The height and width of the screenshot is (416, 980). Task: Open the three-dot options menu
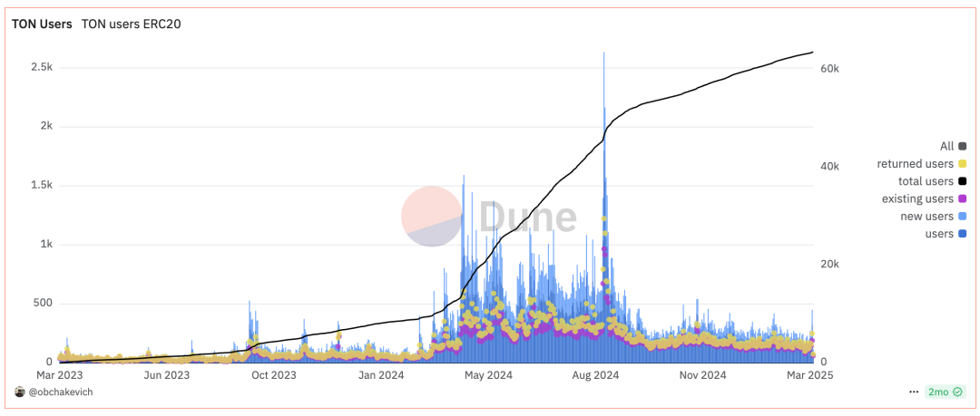click(x=914, y=392)
